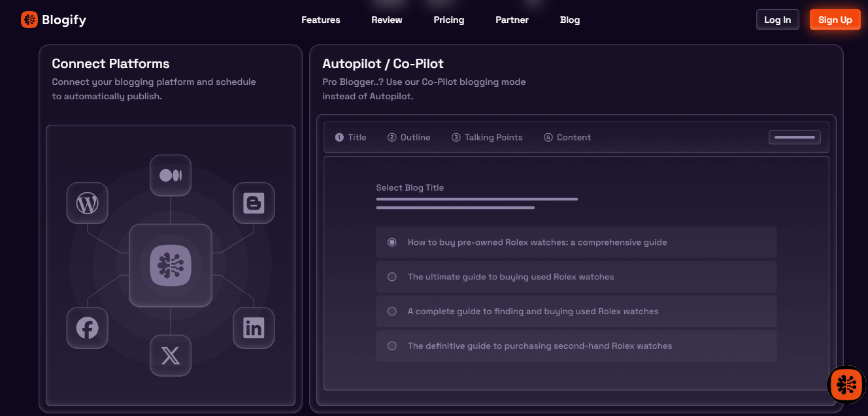Click the orange Sign Up button

835,20
